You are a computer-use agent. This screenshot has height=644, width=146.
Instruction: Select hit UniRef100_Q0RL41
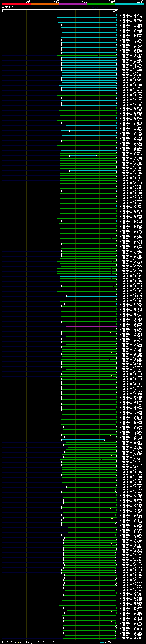tap(131, 590)
